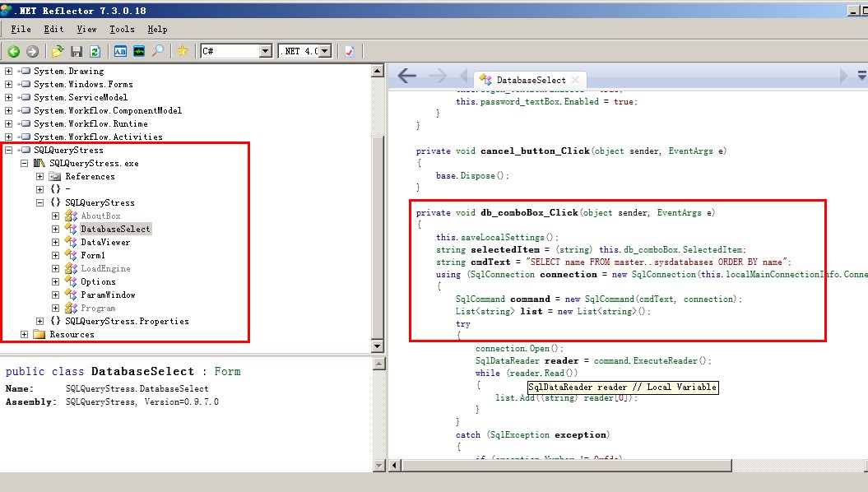Image resolution: width=868 pixels, height=492 pixels.
Task: Click the References folder icon
Action: coord(55,177)
